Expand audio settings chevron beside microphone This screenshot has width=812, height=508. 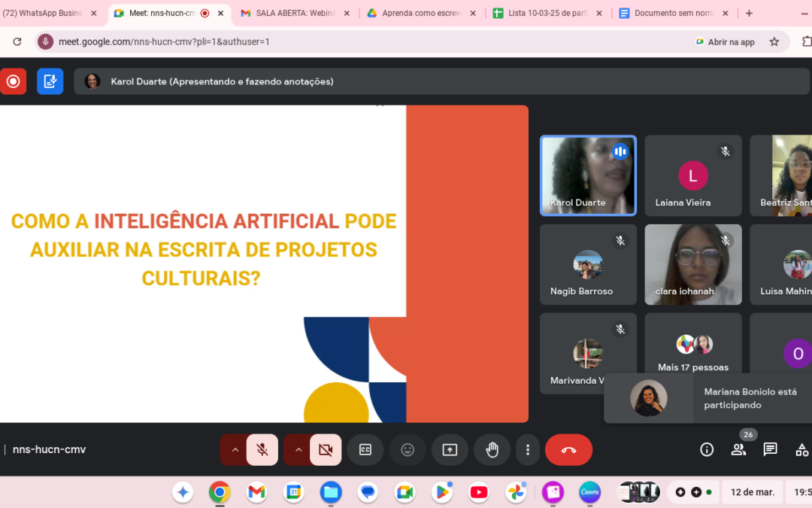coord(235,450)
